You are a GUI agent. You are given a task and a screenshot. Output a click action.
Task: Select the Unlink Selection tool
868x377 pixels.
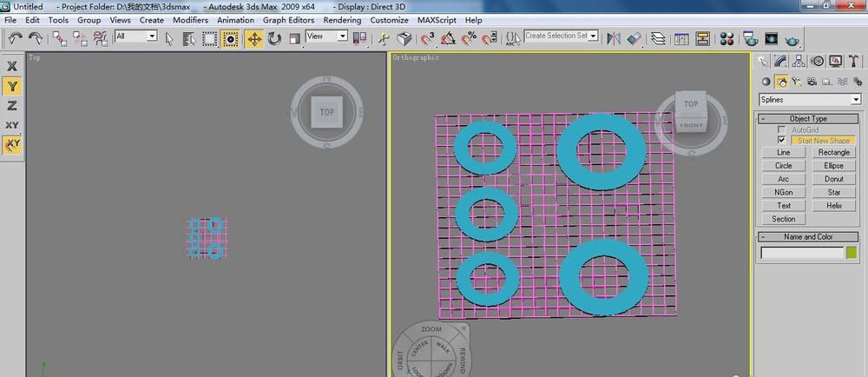(x=80, y=38)
